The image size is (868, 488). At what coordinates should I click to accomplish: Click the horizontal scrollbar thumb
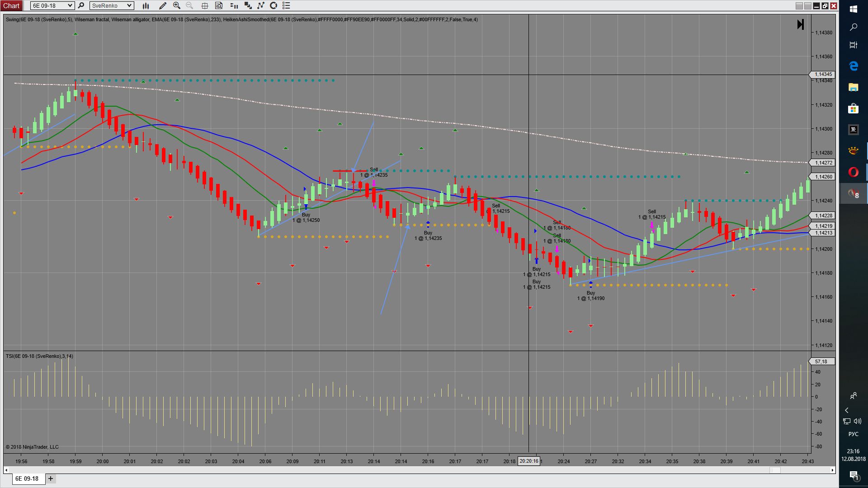coord(775,470)
